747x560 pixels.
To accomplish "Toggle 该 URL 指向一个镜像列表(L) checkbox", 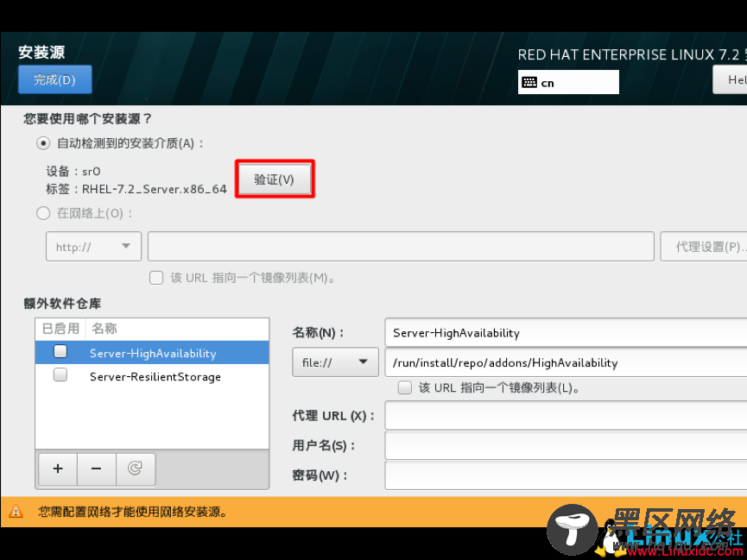I will pyautogui.click(x=405, y=387).
